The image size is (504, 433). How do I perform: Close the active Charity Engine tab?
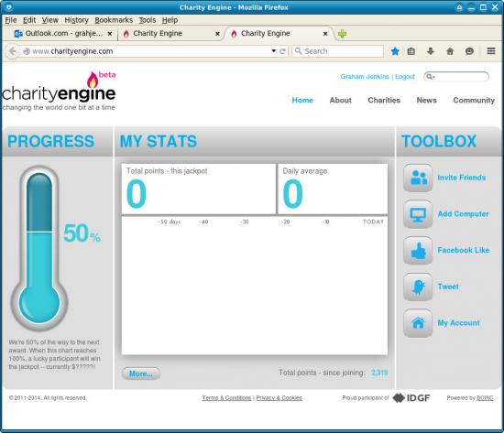(x=325, y=33)
